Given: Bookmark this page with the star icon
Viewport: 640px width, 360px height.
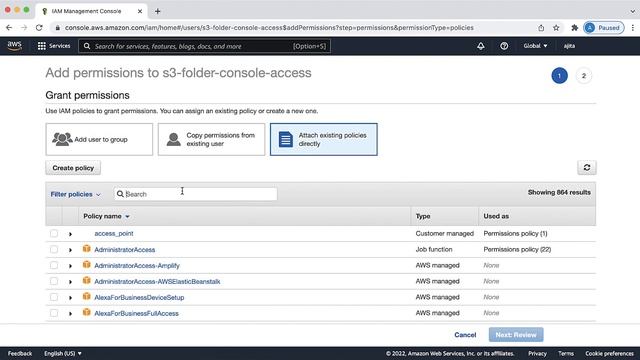Looking at the screenshot, I should (x=556, y=28).
